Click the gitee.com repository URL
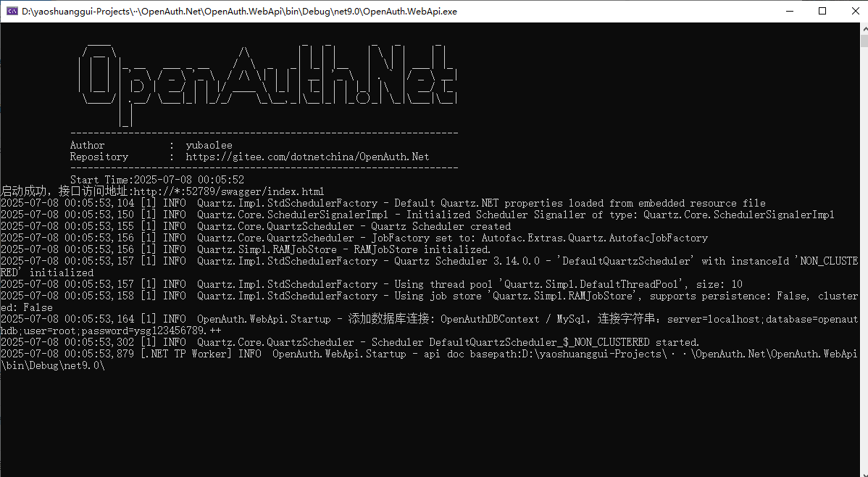 click(x=307, y=157)
